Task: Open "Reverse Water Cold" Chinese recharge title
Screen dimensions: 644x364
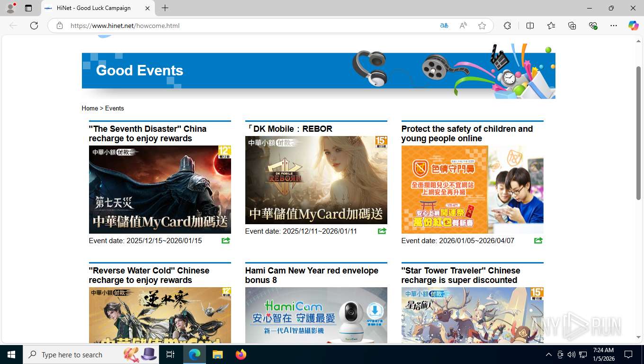Action: [x=149, y=275]
